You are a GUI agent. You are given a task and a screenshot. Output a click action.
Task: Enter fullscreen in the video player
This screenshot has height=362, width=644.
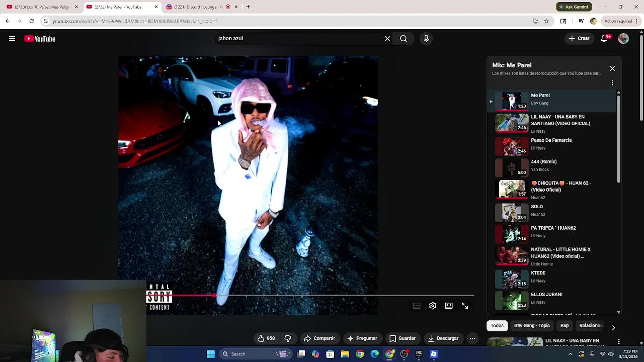click(465, 306)
